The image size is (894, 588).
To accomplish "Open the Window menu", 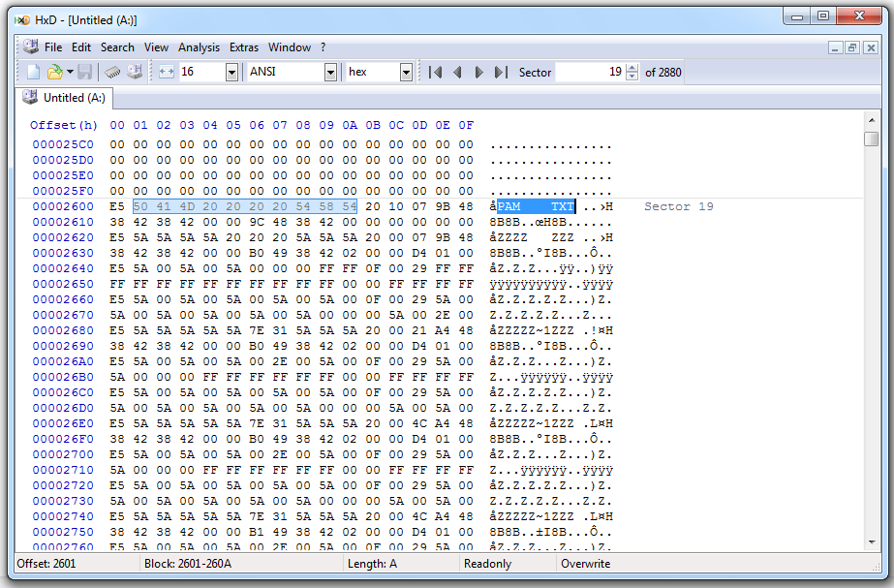I will pos(290,47).
